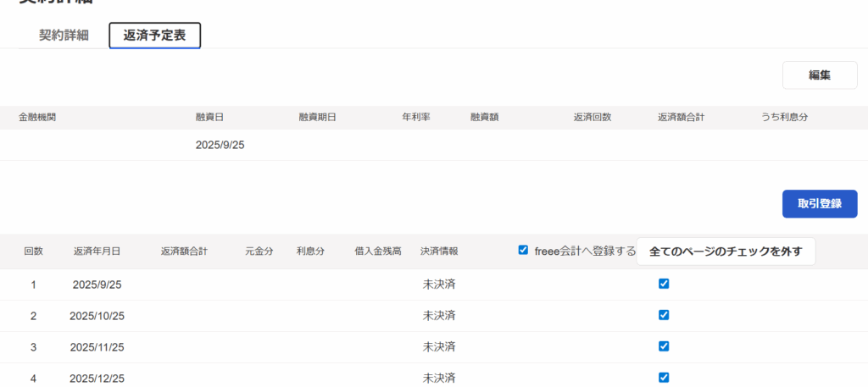
Task: Click the 元金分 column header
Action: (259, 251)
